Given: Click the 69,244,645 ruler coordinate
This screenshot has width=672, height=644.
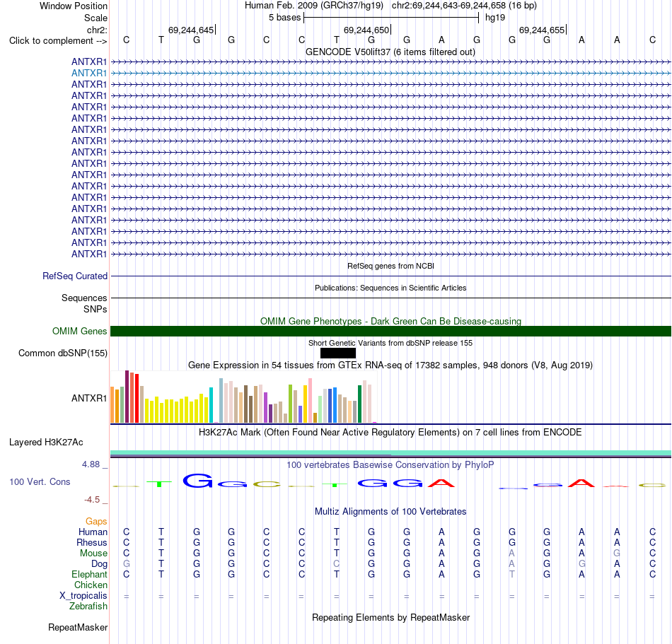Looking at the screenshot, I should click(x=191, y=30).
